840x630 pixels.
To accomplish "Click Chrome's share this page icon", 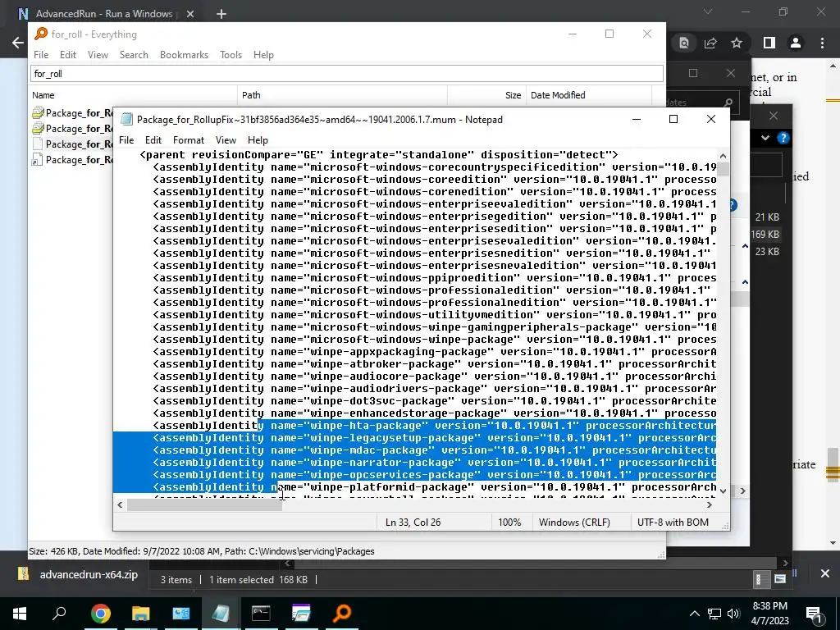I will click(710, 43).
